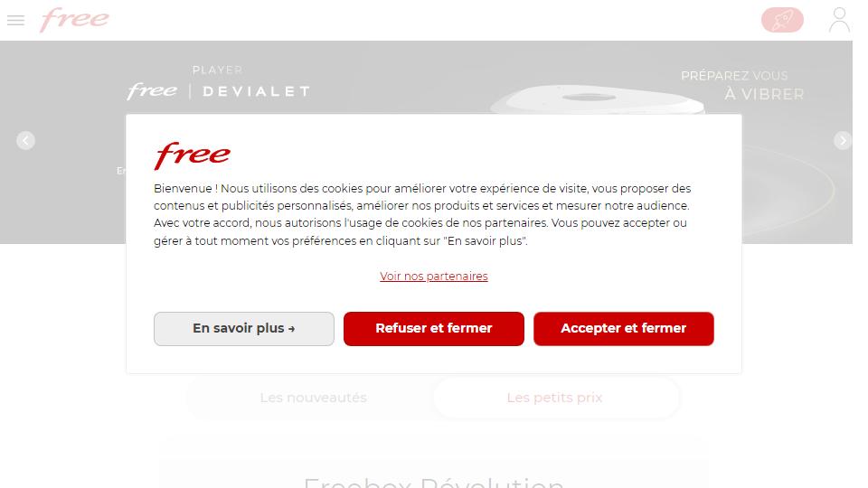Open Voir nos partenaires link
The image size is (868, 488).
pyautogui.click(x=433, y=277)
